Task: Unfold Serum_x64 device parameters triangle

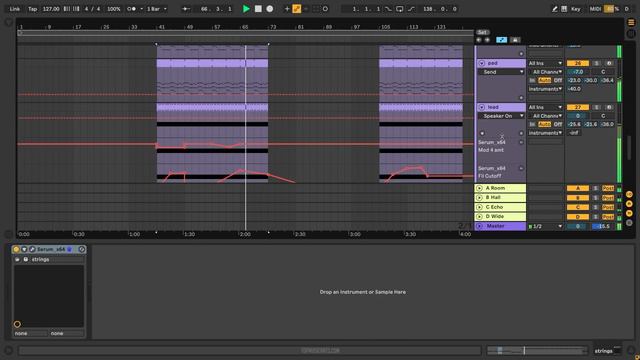Action: coord(24,249)
